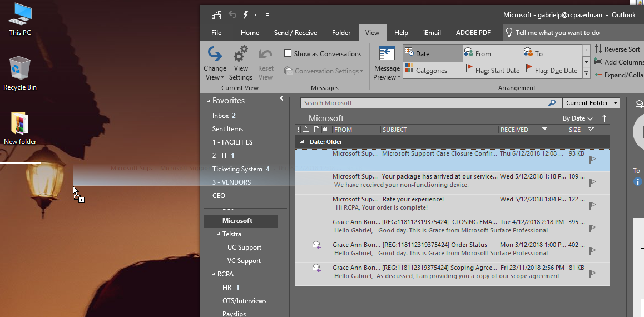Screen dimensions: 644x317
Task: Switch to the Folder ribbon tab
Action: tap(341, 33)
